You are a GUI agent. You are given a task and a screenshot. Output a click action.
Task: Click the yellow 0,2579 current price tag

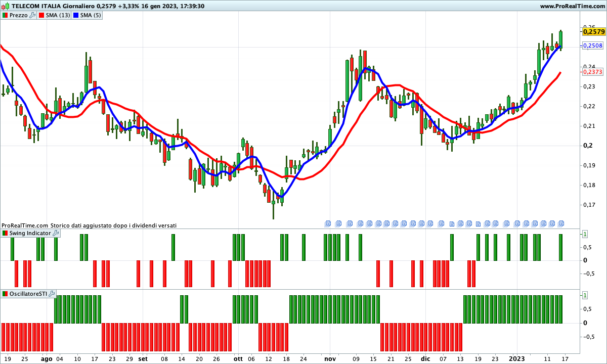[594, 31]
